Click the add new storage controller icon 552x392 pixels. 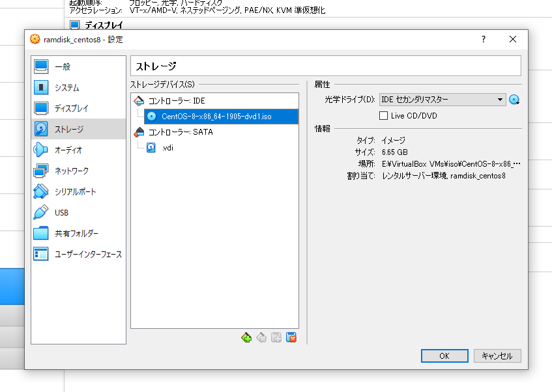click(246, 338)
